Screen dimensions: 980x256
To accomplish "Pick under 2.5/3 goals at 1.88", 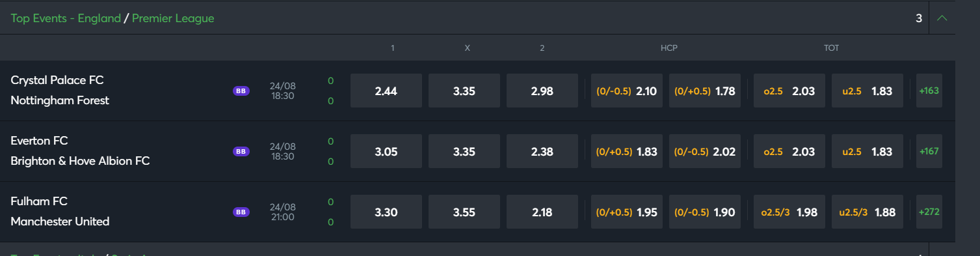I will tap(867, 212).
